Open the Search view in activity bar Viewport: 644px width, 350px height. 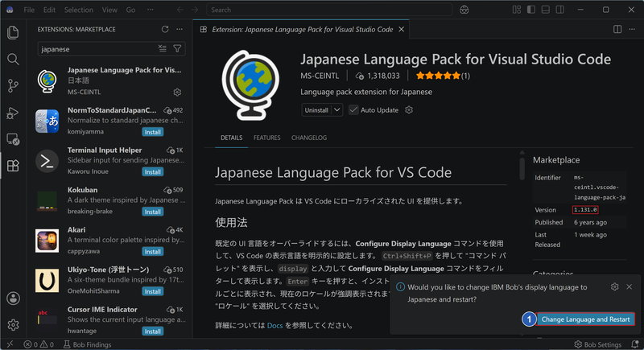[x=13, y=59]
